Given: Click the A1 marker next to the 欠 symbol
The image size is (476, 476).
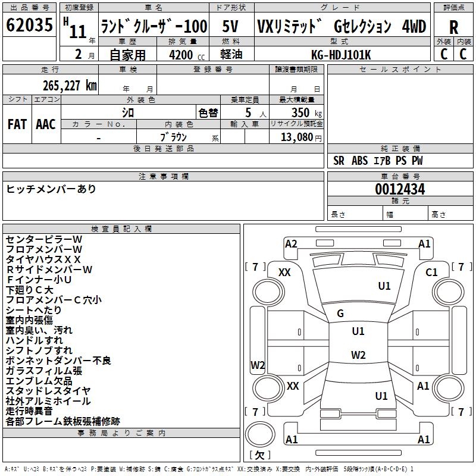Looking at the screenshot, I should coord(292,440).
